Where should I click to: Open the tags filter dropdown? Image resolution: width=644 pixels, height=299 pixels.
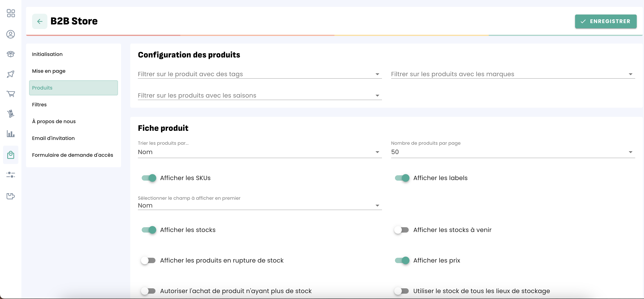[260, 74]
